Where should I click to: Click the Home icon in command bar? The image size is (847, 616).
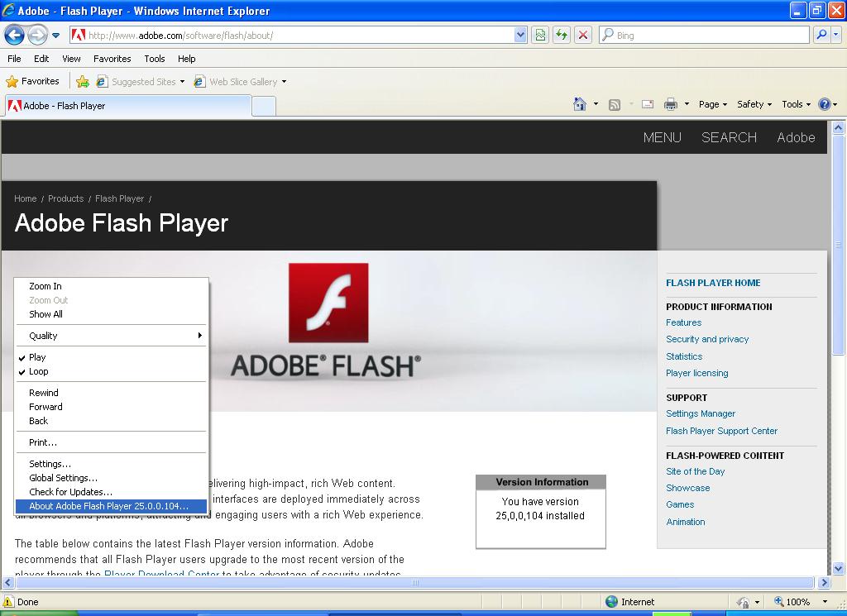click(x=580, y=104)
